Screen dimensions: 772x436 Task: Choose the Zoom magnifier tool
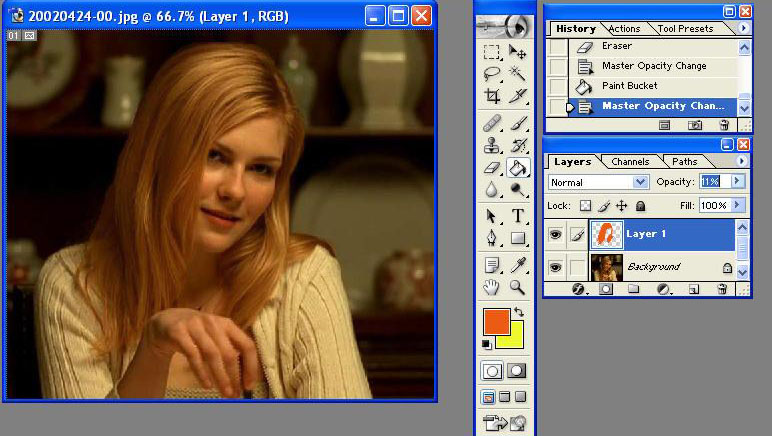518,288
